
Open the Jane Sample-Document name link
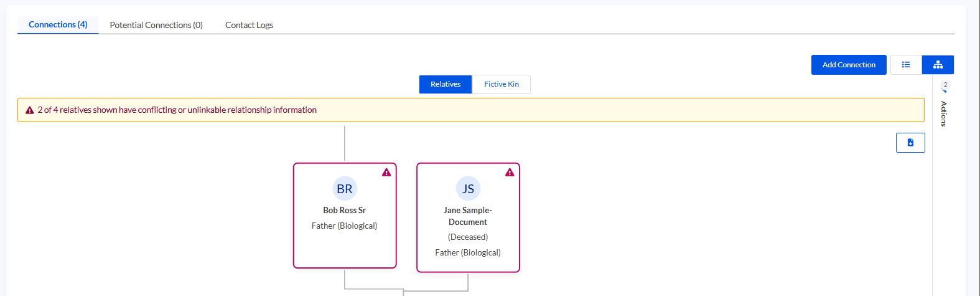click(x=468, y=216)
